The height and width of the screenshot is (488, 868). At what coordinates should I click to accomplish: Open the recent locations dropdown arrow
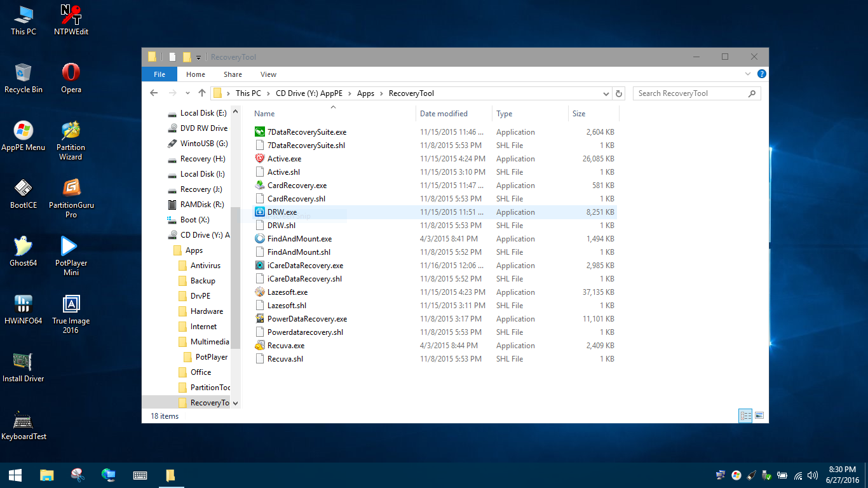188,93
